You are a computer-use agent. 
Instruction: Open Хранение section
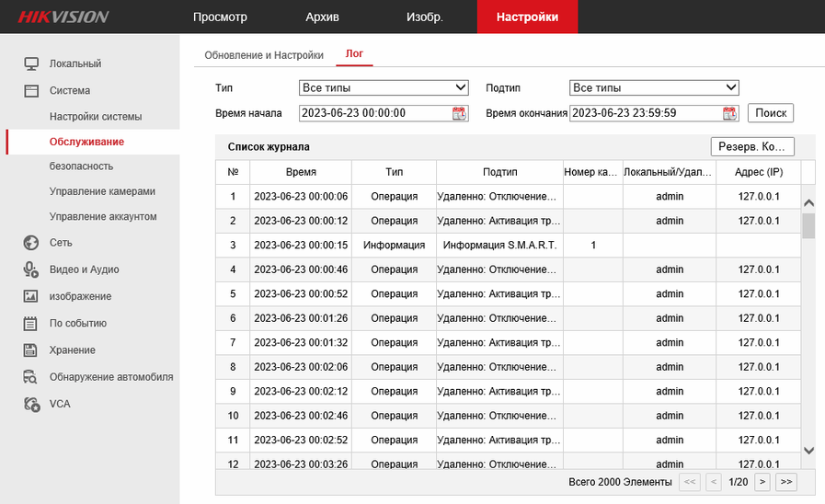pos(72,349)
